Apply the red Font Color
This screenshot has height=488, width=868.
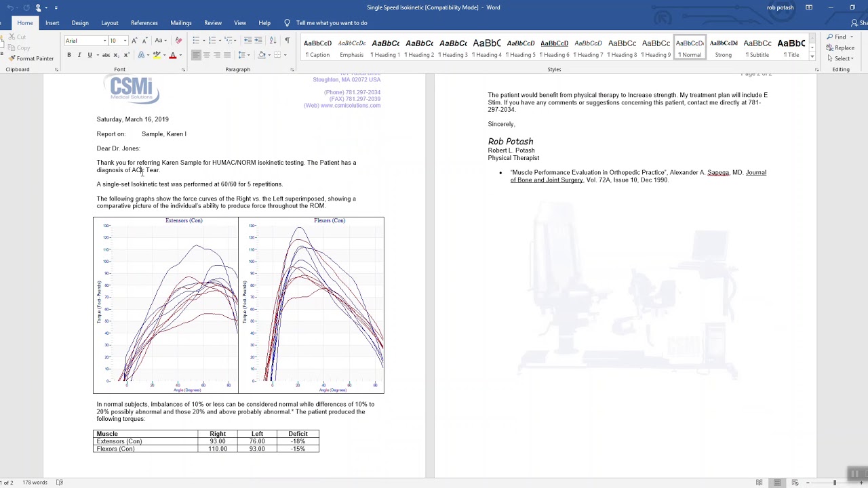tap(173, 55)
